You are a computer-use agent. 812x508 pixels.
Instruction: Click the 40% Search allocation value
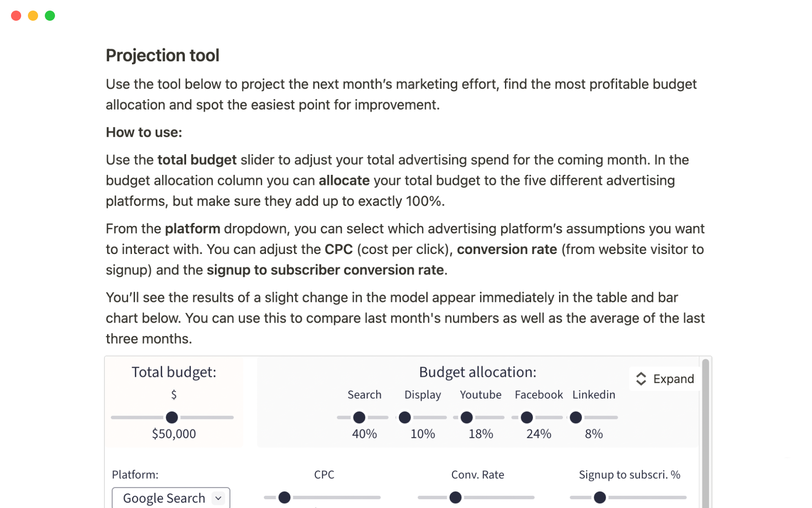(364, 434)
